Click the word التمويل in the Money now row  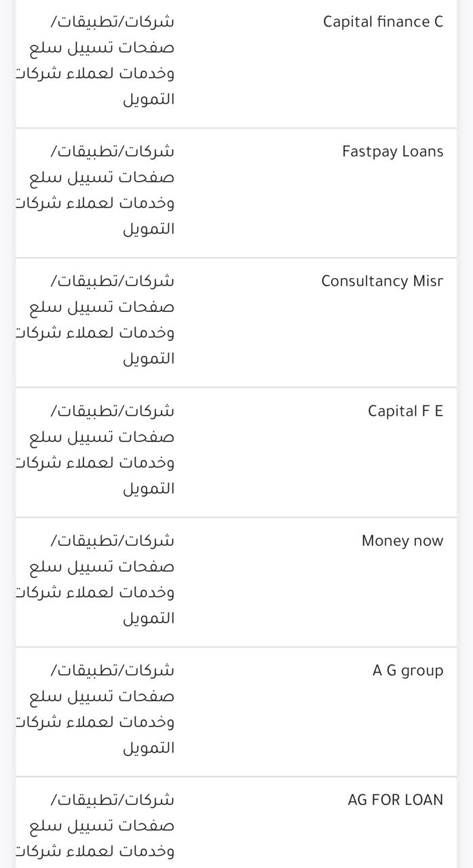click(x=149, y=618)
